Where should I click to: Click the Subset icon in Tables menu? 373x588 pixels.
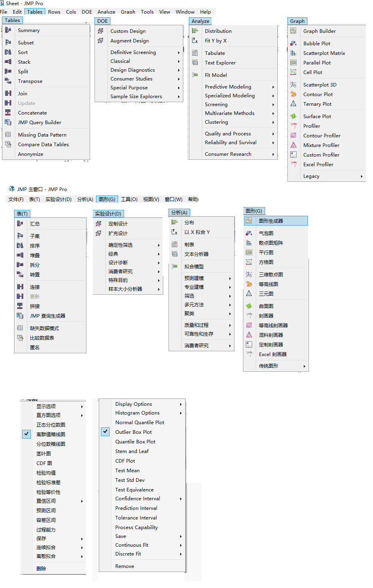click(x=8, y=42)
